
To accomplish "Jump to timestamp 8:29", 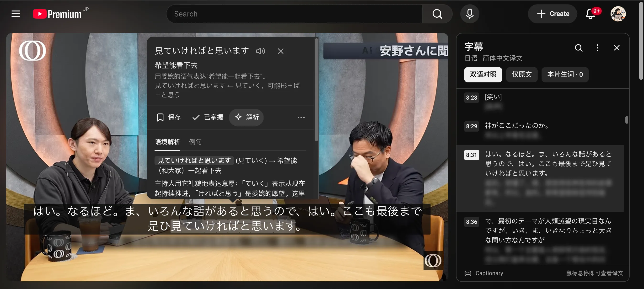I will tap(472, 126).
